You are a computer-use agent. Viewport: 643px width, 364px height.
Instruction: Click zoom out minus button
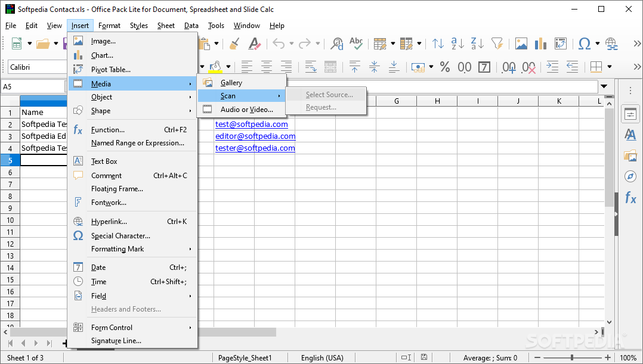537,357
